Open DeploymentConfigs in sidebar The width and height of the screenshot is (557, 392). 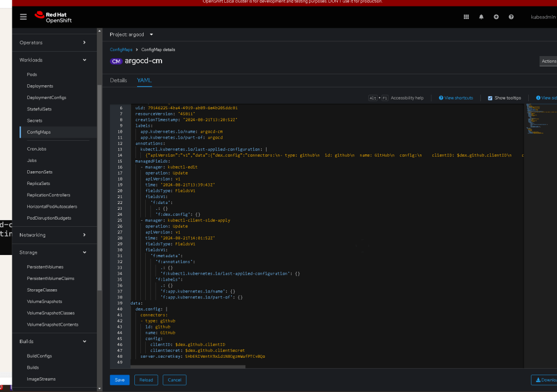point(47,98)
